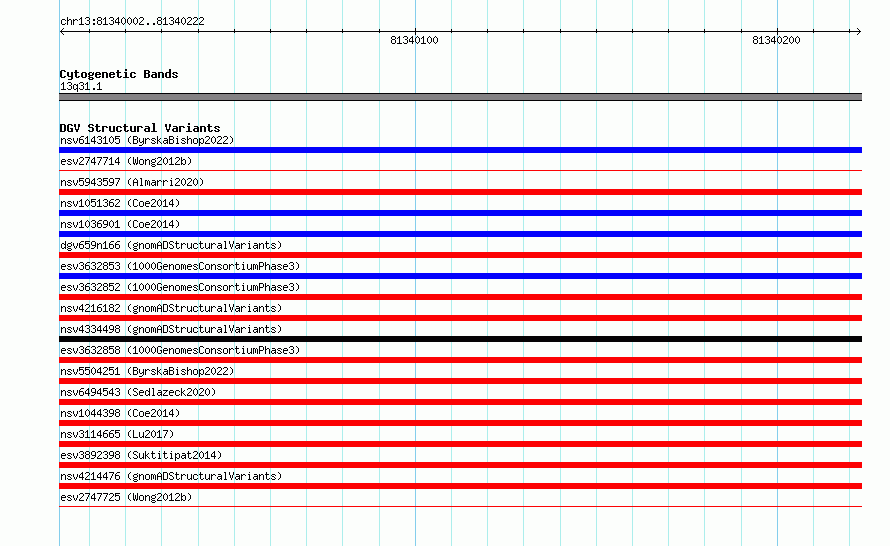Click the esv2747725 (Wong2012b) label
Image resolution: width=890 pixels, height=546 pixels.
click(126, 497)
